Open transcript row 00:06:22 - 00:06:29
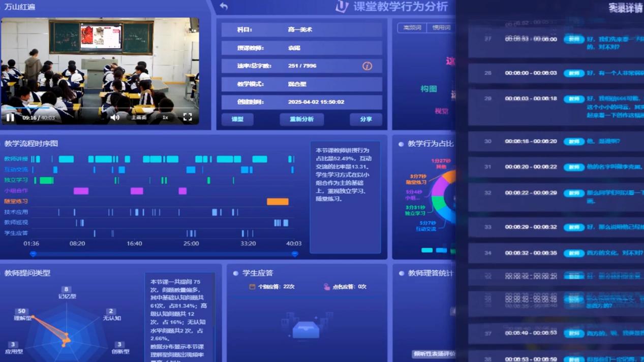The height and width of the screenshot is (362, 644). pos(556,197)
